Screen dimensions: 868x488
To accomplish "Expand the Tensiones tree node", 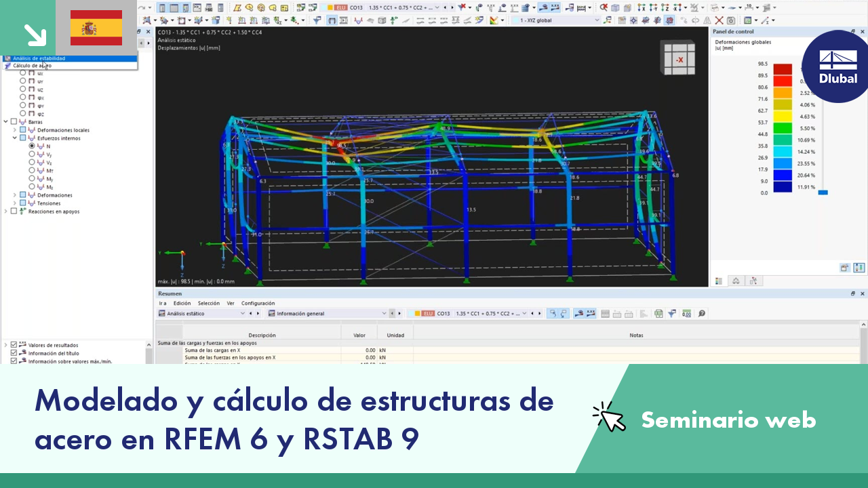I will coord(14,203).
